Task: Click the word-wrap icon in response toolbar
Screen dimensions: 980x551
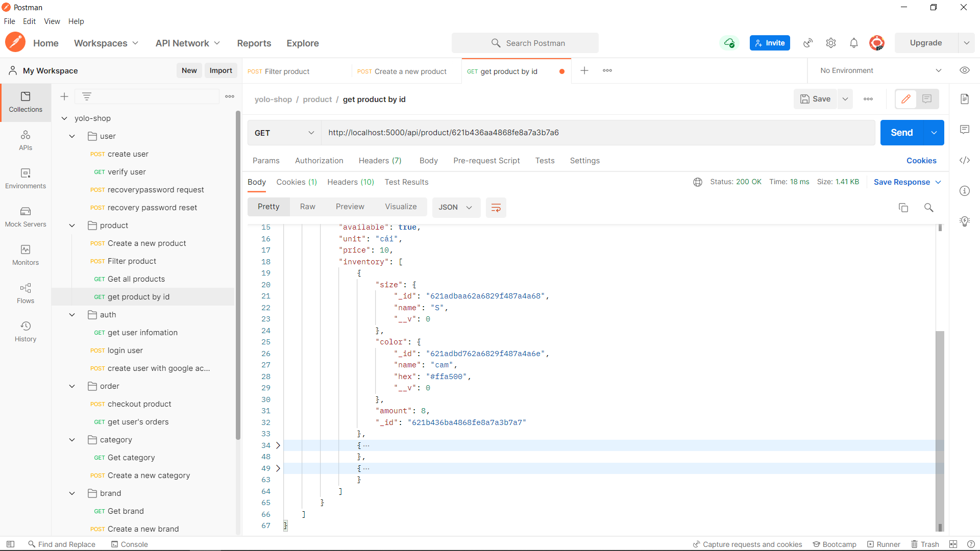Action: pos(496,207)
